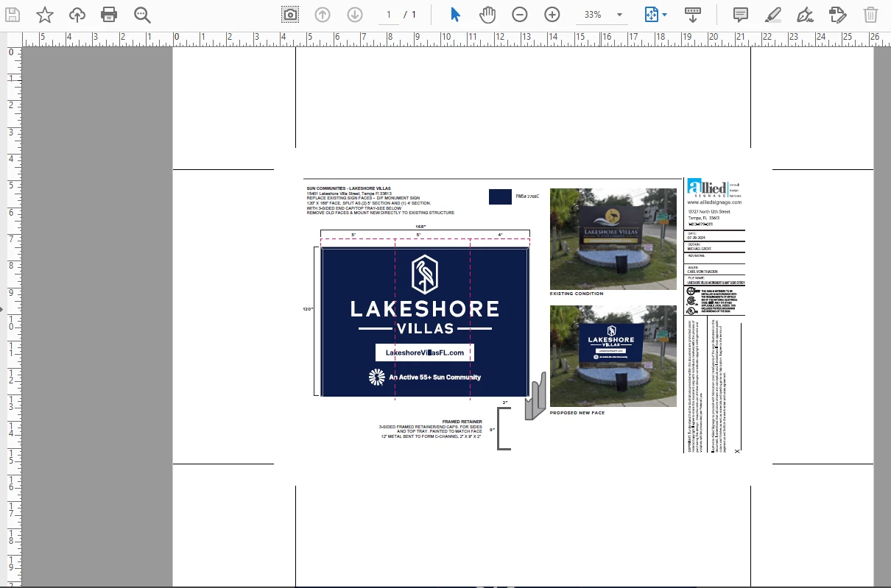891x588 pixels.
Task: Activate the arrow Selection tool
Action: click(455, 15)
